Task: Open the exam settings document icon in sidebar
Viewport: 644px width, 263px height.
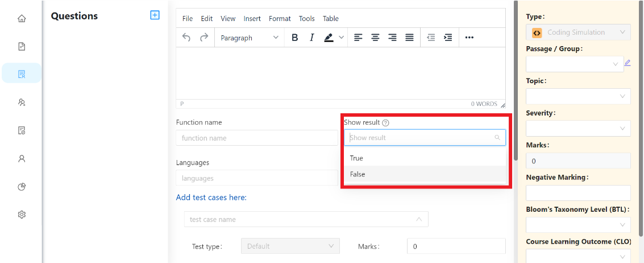Action: [x=22, y=130]
